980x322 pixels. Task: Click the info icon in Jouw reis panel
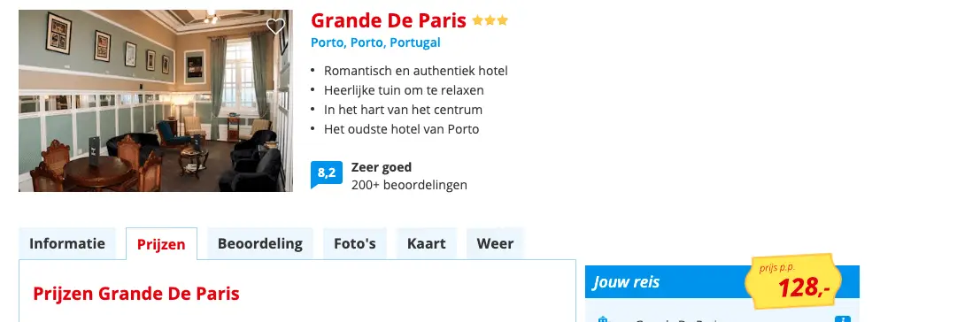click(x=842, y=319)
